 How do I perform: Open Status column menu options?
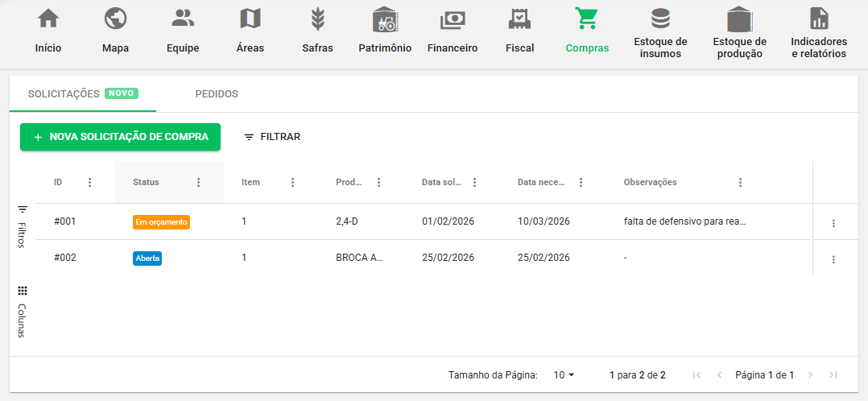(x=199, y=183)
